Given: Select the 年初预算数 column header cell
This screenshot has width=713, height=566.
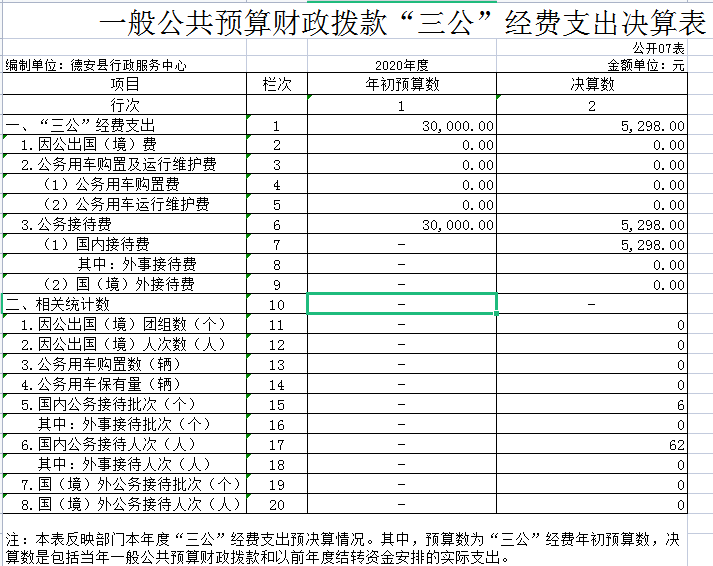Looking at the screenshot, I should 402,85.
